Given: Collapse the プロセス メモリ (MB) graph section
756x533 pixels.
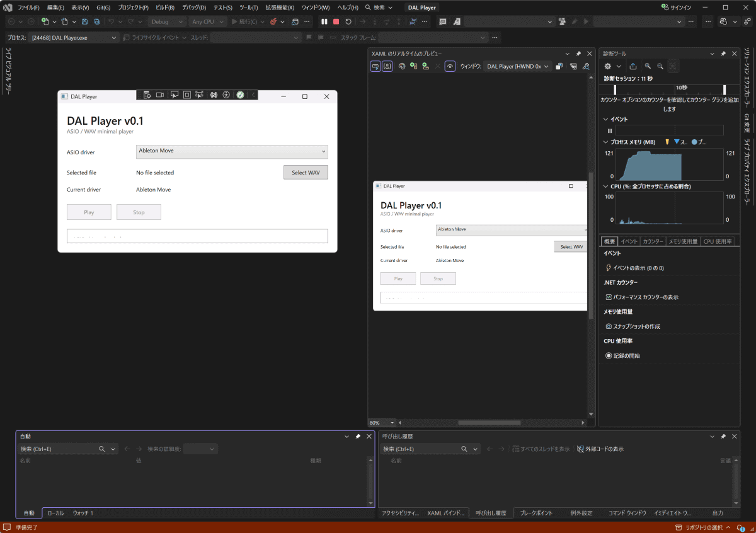Looking at the screenshot, I should pos(606,142).
